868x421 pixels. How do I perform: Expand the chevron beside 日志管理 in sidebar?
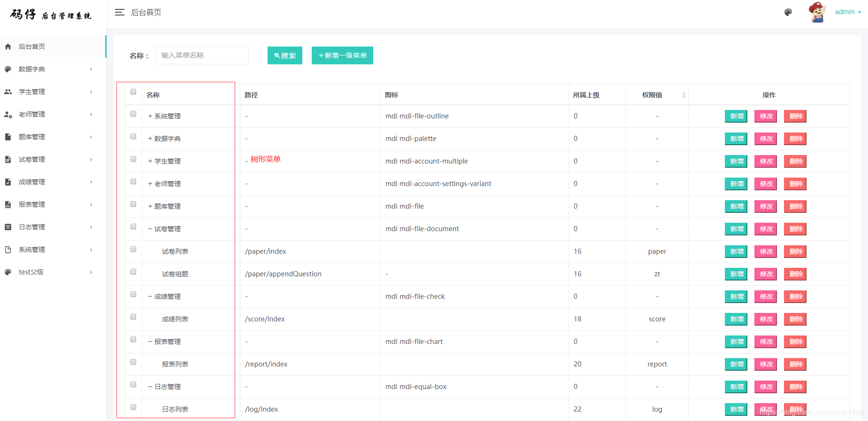(91, 227)
